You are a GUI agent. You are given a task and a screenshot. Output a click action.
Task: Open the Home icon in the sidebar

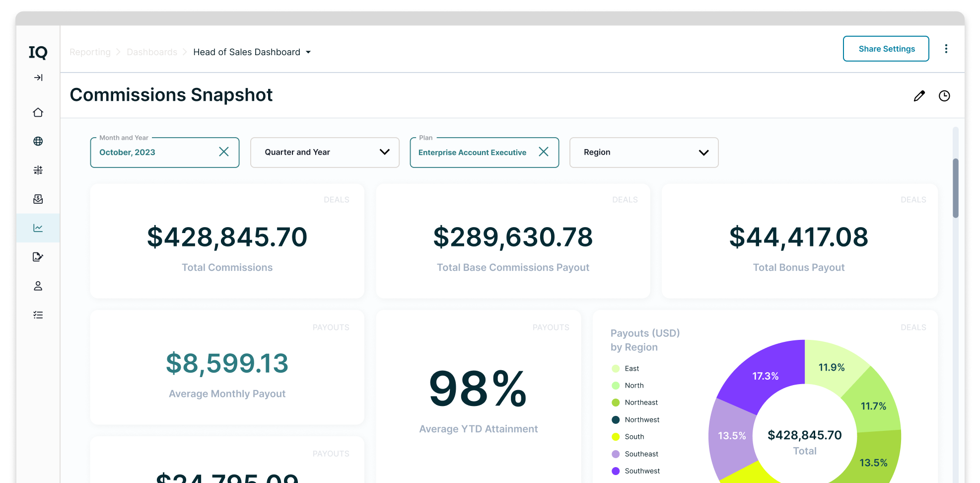(38, 112)
